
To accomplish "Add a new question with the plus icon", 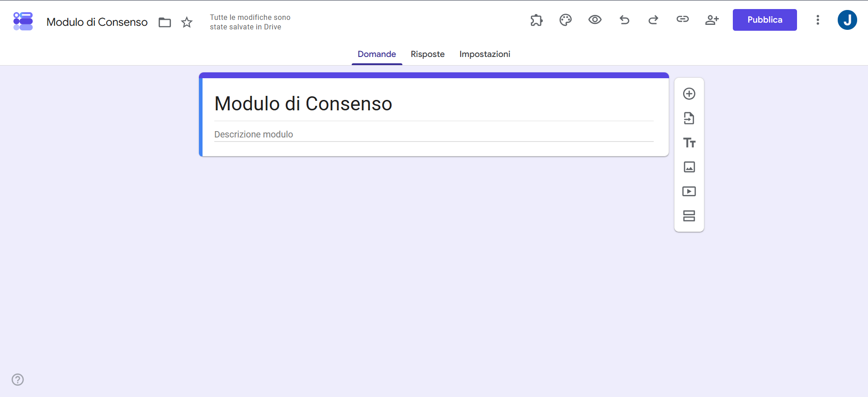I will coord(689,94).
